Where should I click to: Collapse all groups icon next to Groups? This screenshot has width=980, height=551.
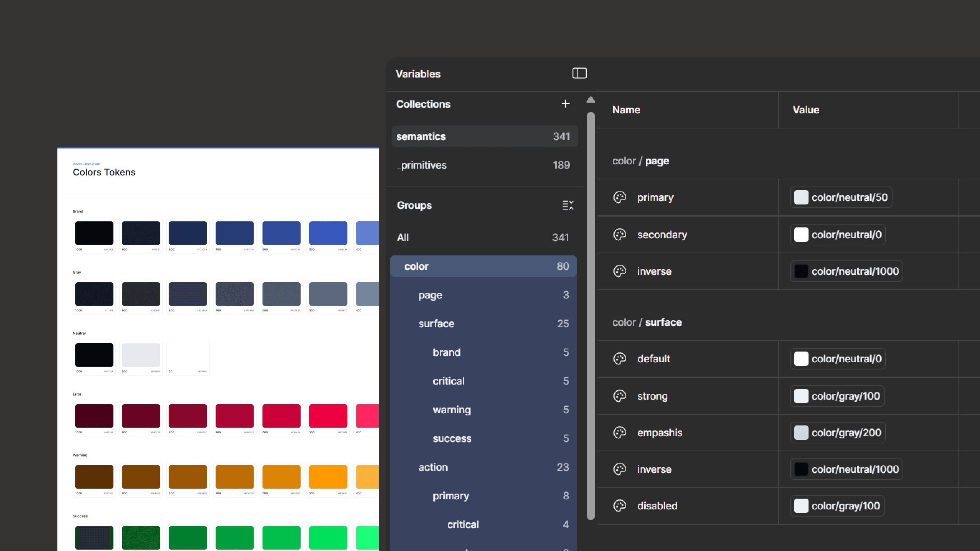click(567, 205)
